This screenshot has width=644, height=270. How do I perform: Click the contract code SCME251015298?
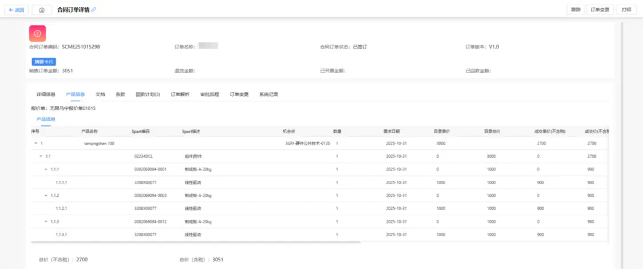click(81, 47)
